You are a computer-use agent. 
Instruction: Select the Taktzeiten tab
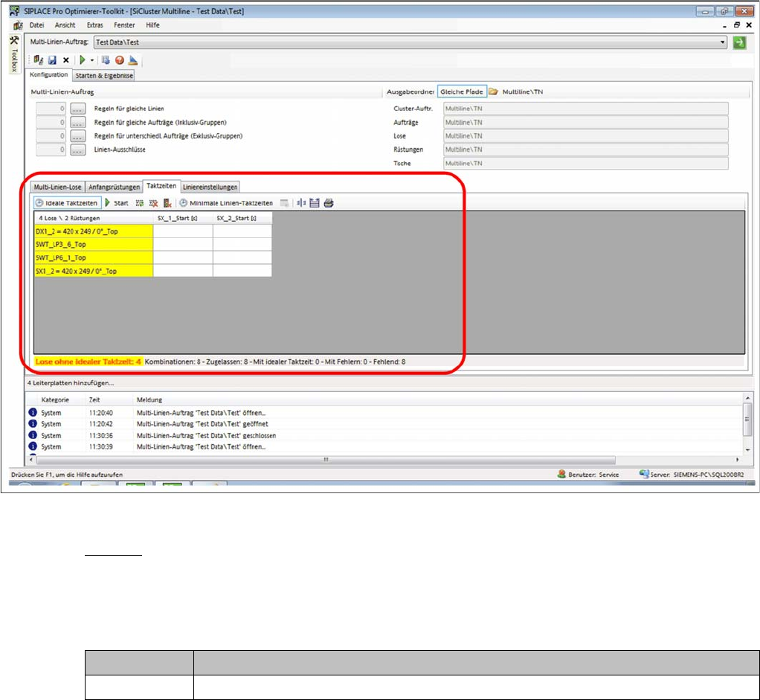(x=161, y=186)
